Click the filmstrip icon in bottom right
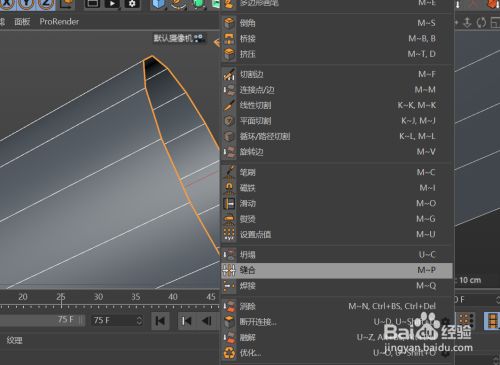The width and height of the screenshot is (500, 365). pyautogui.click(x=492, y=321)
